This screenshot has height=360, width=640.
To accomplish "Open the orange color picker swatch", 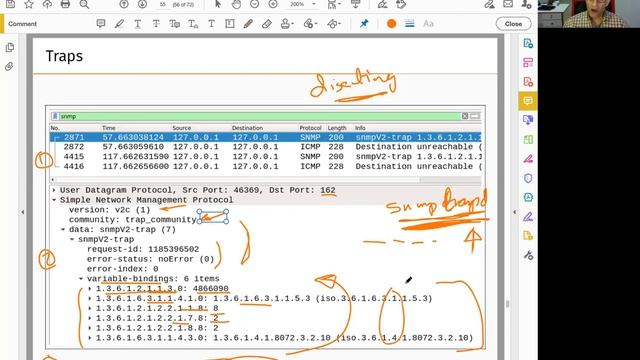I will (391, 24).
